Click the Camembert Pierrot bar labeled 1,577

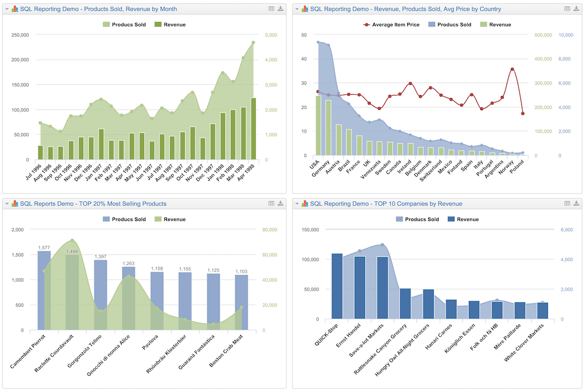point(44,290)
